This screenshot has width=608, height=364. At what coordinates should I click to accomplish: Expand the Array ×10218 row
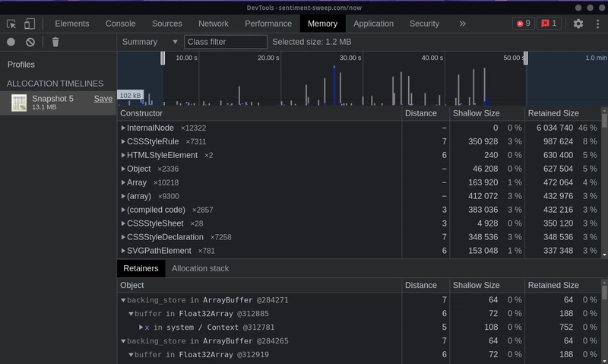[123, 182]
